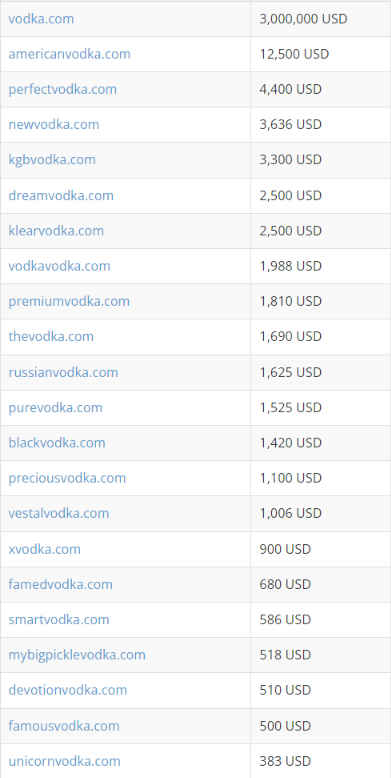Select premiumvodka.com domain

tap(69, 302)
